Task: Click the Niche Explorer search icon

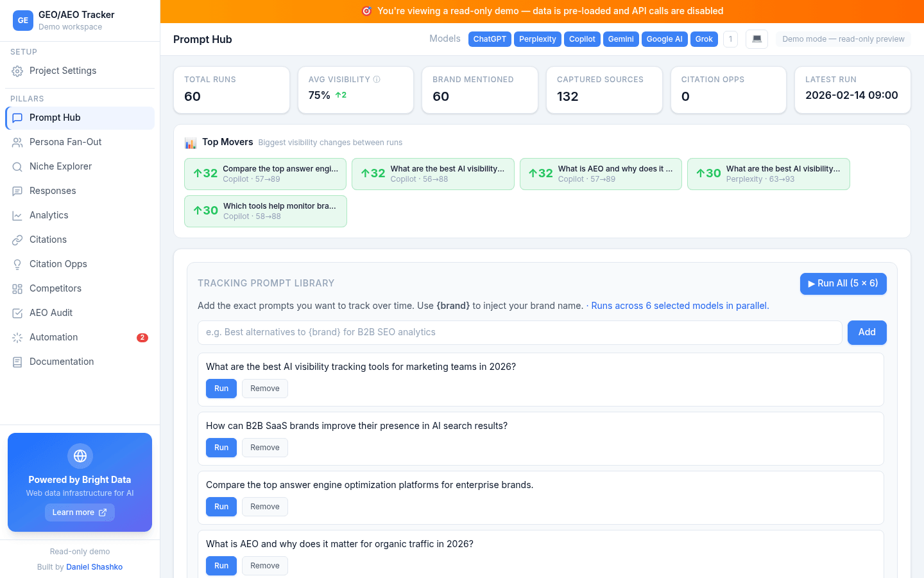Action: (x=17, y=167)
